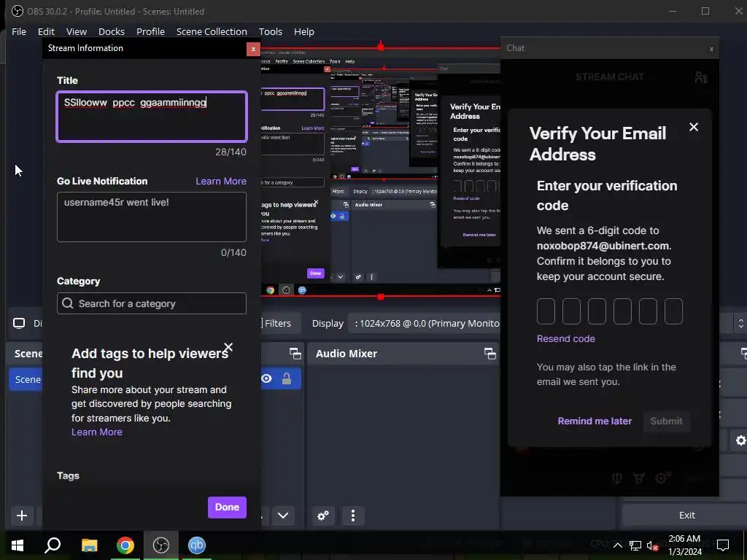Click the channel points icon in chat
Viewport: 747px width, 560px height.
[x=639, y=478]
